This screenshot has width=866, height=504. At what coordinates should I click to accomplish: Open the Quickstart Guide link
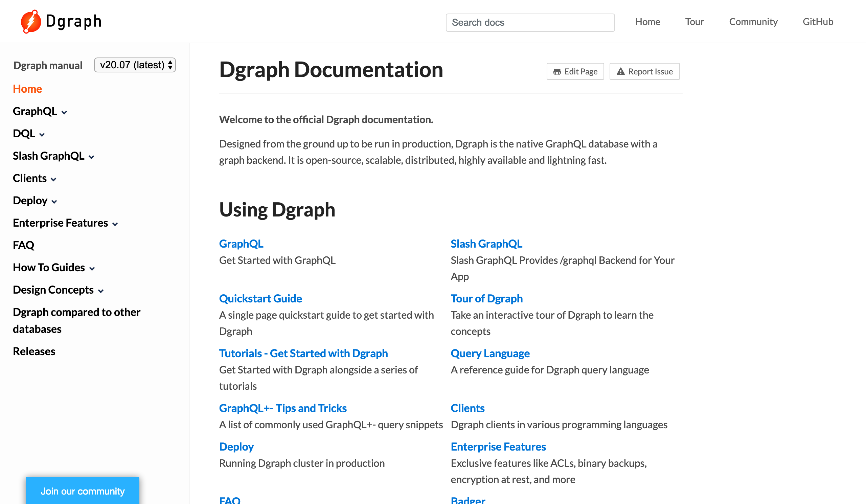coord(260,299)
